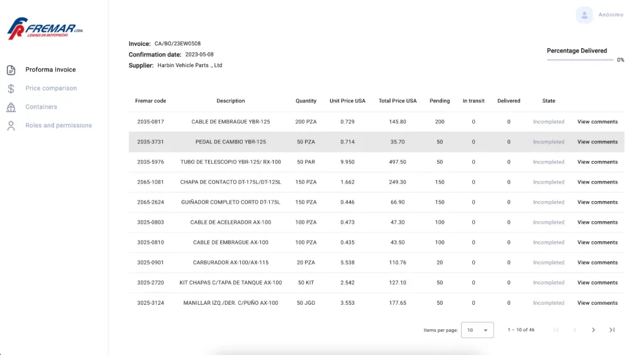Jump to first page arrow
The image size is (644, 355).
[x=556, y=330]
